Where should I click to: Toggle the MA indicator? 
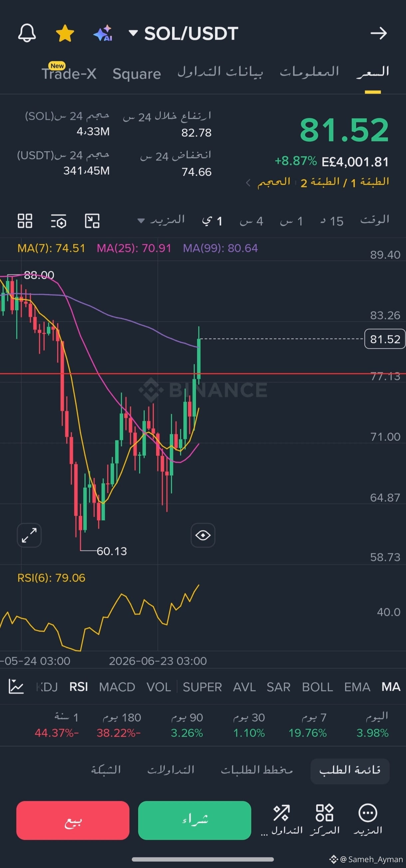coord(391,687)
